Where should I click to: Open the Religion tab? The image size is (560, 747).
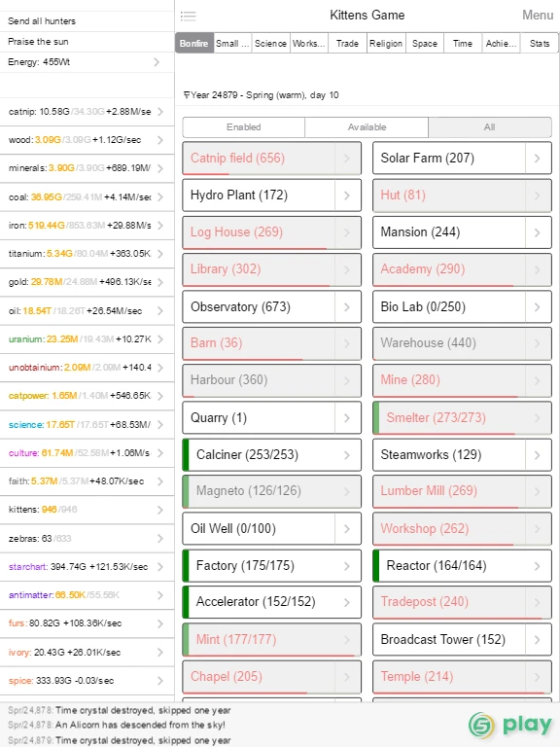click(x=386, y=44)
